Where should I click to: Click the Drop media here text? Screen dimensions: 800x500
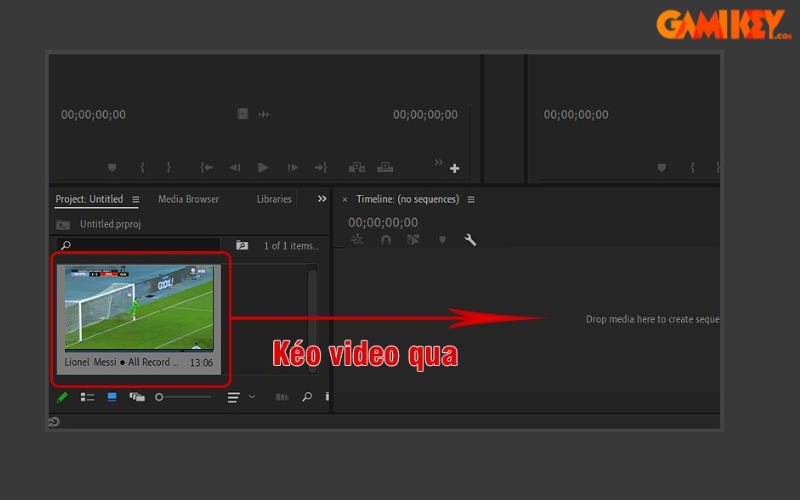(x=653, y=319)
